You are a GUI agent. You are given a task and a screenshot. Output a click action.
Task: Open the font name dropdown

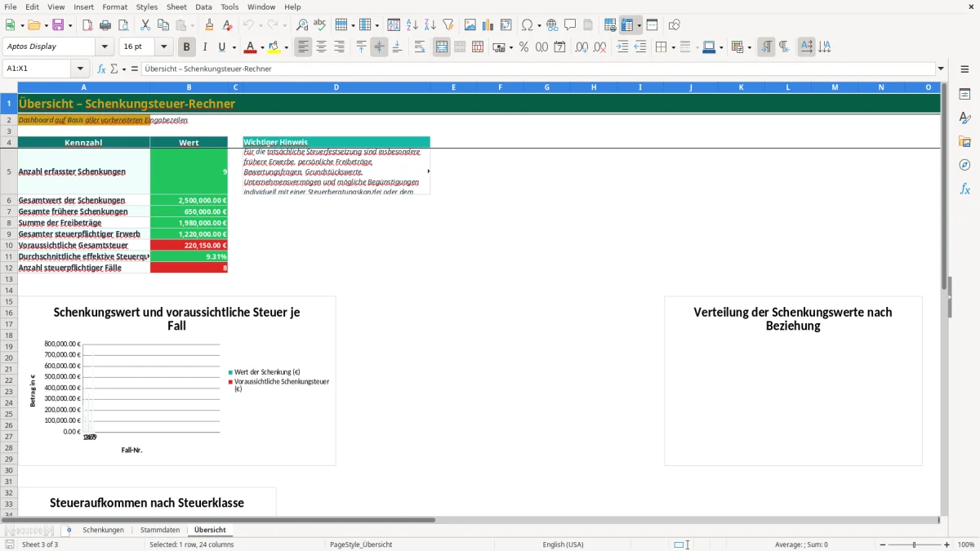click(x=104, y=47)
